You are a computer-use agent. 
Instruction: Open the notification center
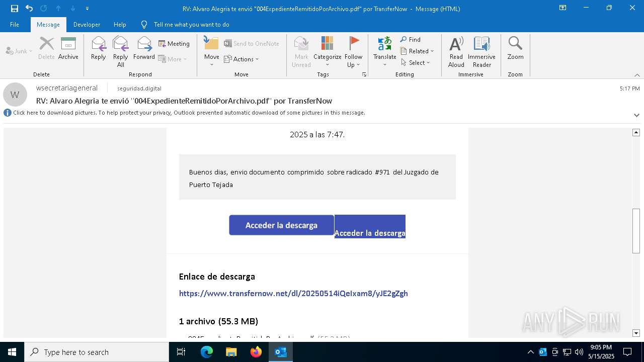[x=627, y=352]
